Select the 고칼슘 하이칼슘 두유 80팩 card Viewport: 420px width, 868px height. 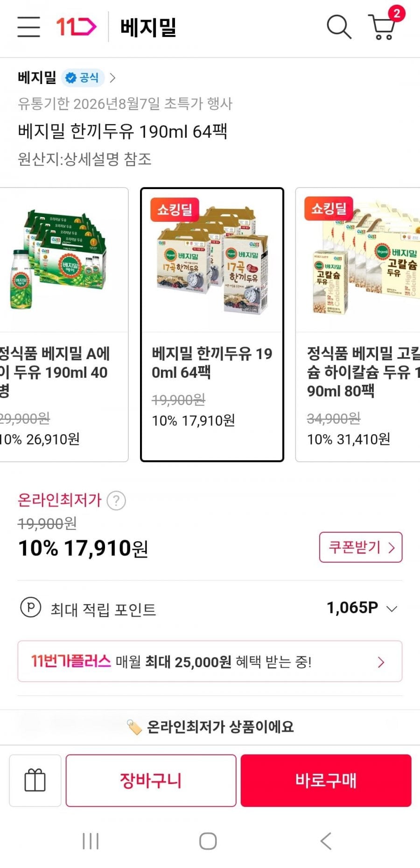pyautogui.click(x=358, y=325)
